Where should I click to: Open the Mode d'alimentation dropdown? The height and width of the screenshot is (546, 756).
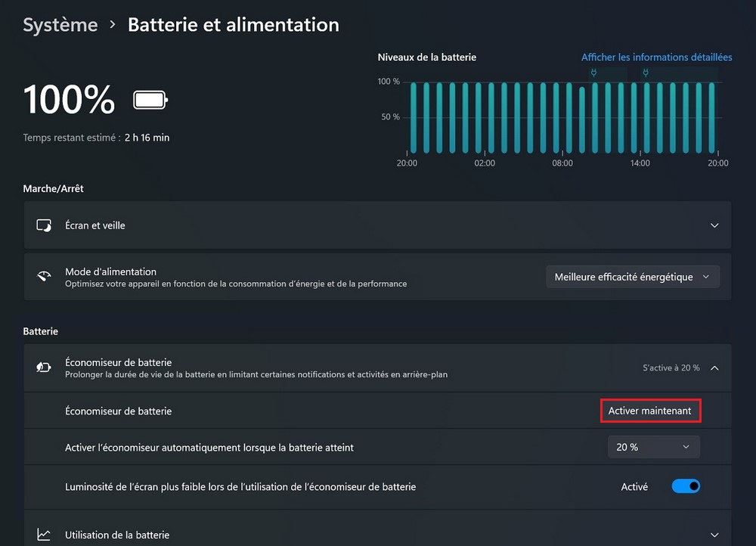point(633,277)
